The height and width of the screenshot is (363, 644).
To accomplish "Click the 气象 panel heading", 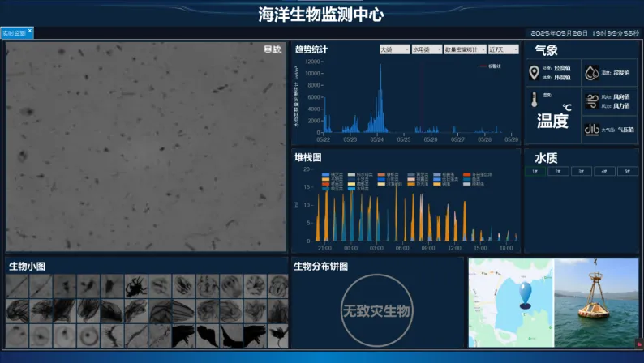I will tap(546, 50).
